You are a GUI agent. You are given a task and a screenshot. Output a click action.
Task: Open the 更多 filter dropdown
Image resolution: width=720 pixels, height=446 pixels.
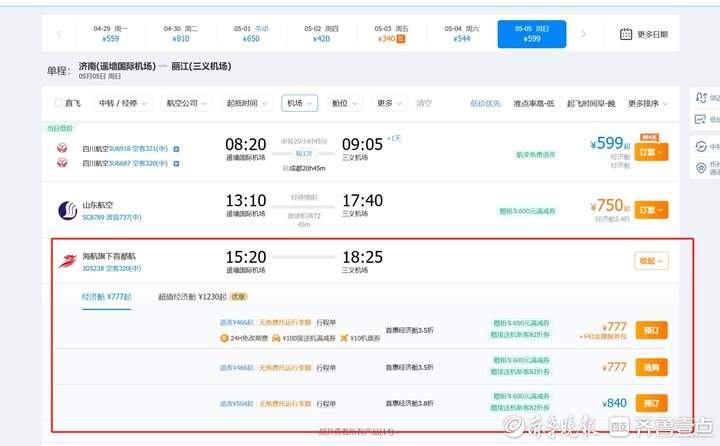point(389,103)
